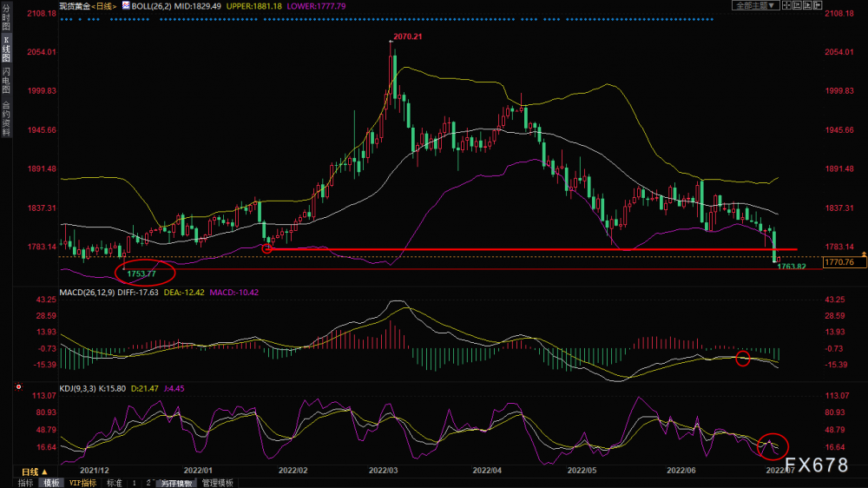The width and height of the screenshot is (868, 488).
Task: Click the export arrow icon at top right
Action: pos(818,5)
